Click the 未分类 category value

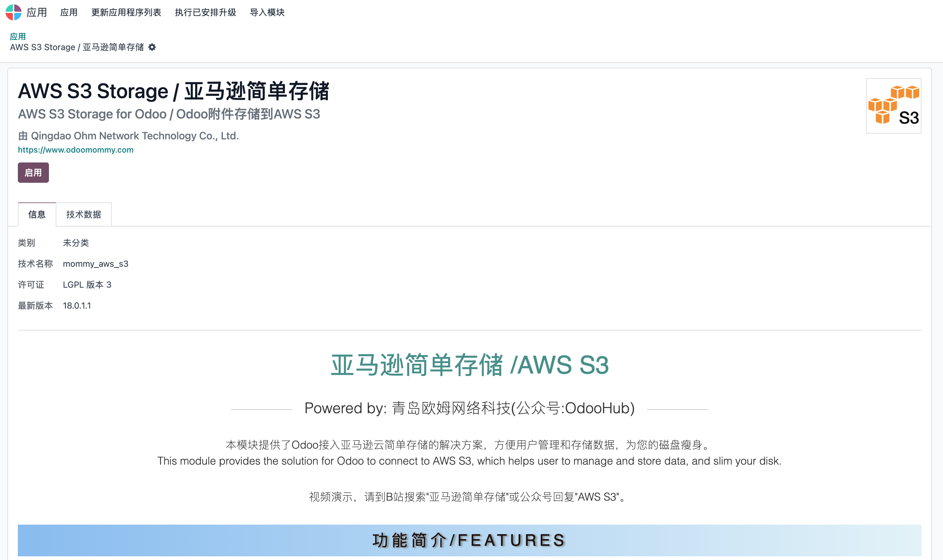(76, 243)
